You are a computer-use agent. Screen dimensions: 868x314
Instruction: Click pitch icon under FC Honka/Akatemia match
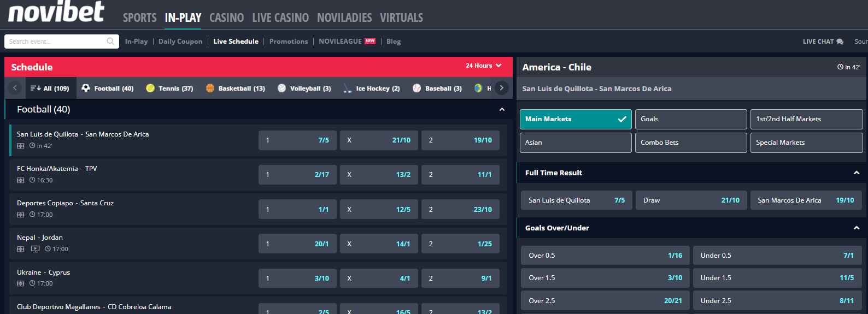pos(21,180)
